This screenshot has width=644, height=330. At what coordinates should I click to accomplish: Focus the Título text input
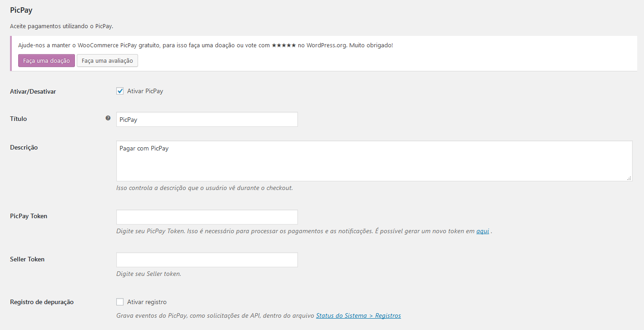(x=207, y=120)
